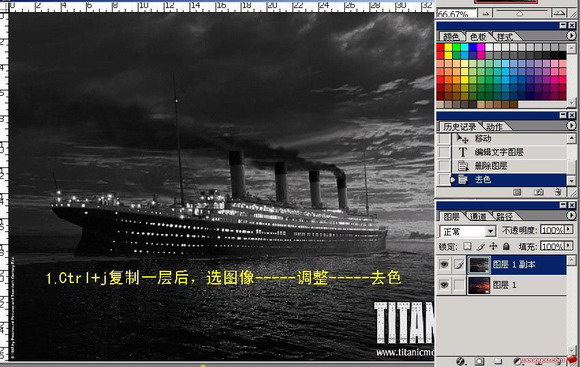Click the move tool icon beside 移动
The height and width of the screenshot is (367, 580).
(462, 139)
